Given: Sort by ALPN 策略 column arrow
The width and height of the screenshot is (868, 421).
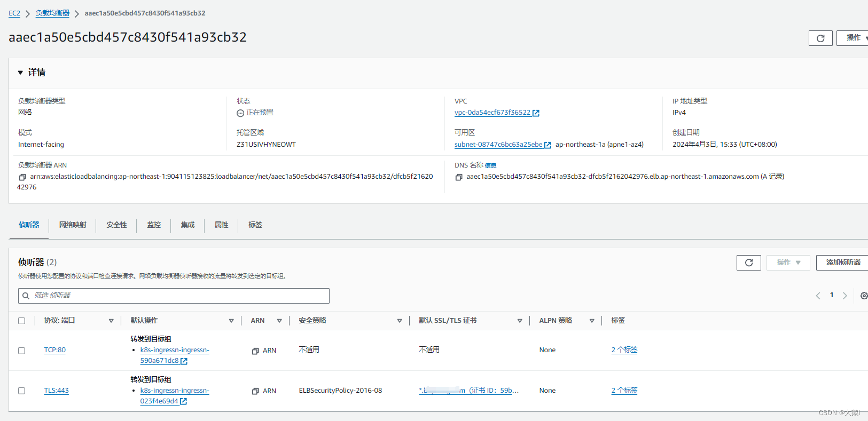Looking at the screenshot, I should coord(592,321).
